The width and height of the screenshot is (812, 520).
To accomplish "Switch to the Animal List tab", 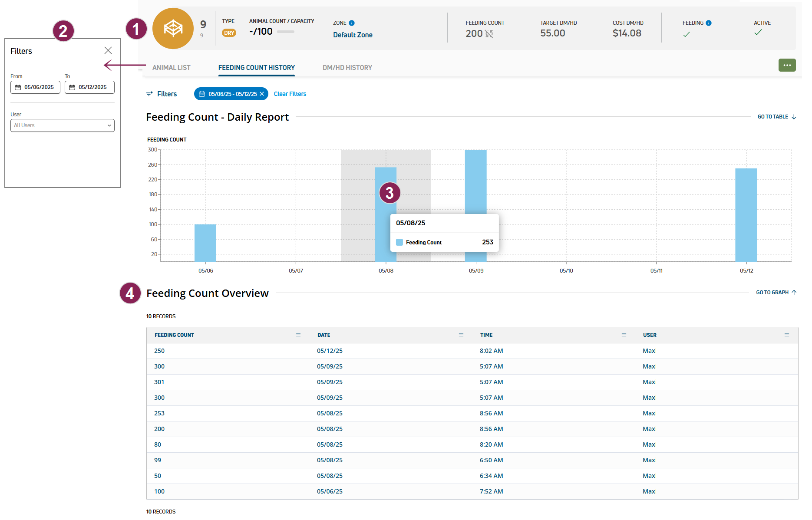I will (x=171, y=68).
